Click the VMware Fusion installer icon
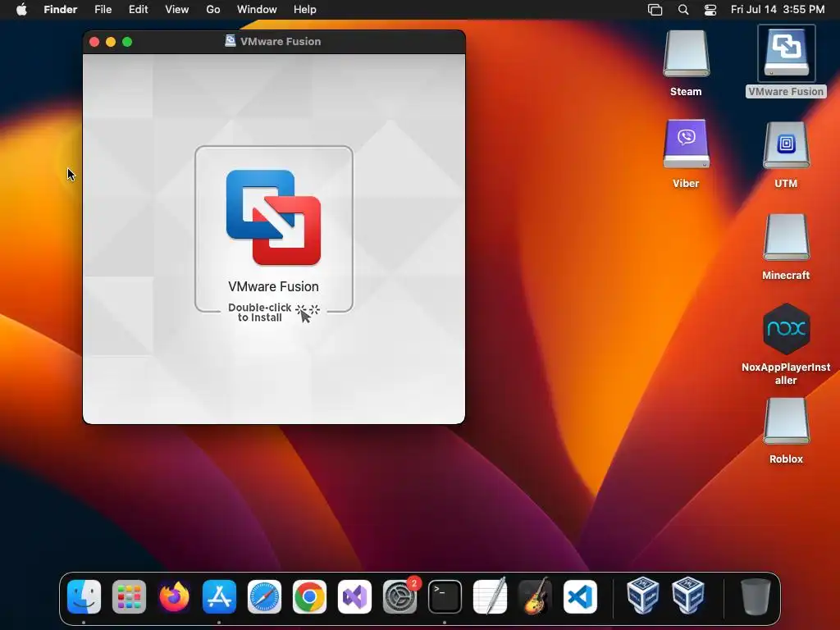The image size is (840, 630). [x=274, y=217]
